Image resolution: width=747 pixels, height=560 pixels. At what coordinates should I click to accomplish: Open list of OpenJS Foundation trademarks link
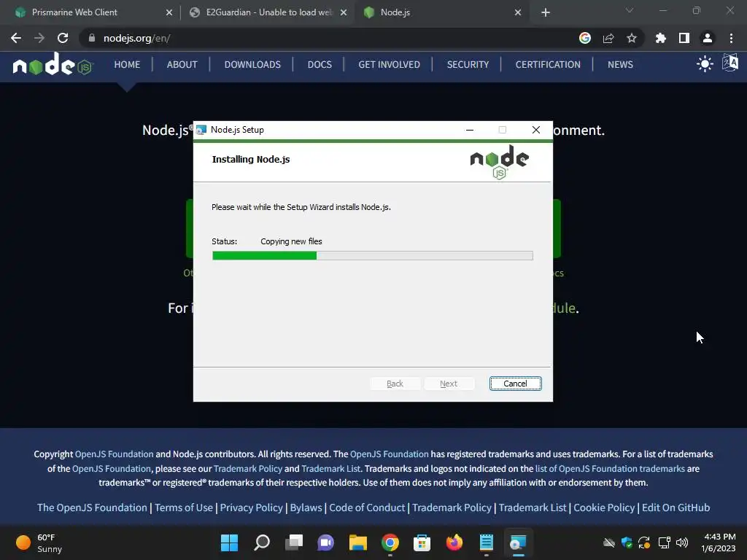[610, 469]
